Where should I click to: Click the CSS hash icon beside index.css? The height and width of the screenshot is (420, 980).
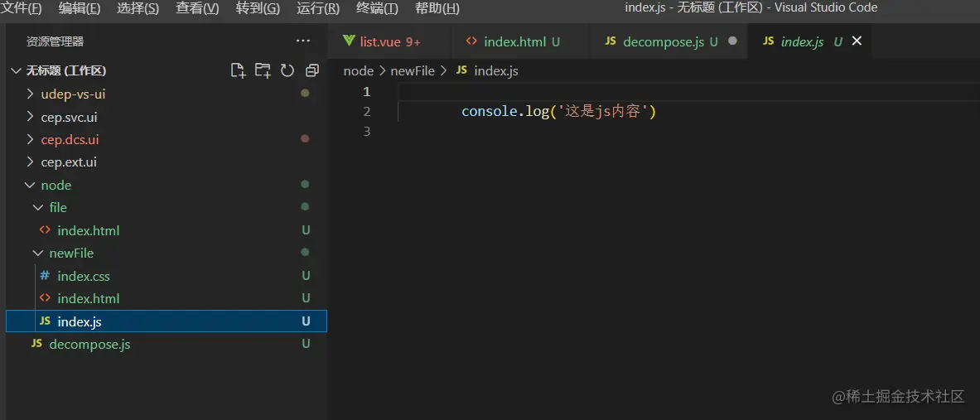tap(45, 276)
